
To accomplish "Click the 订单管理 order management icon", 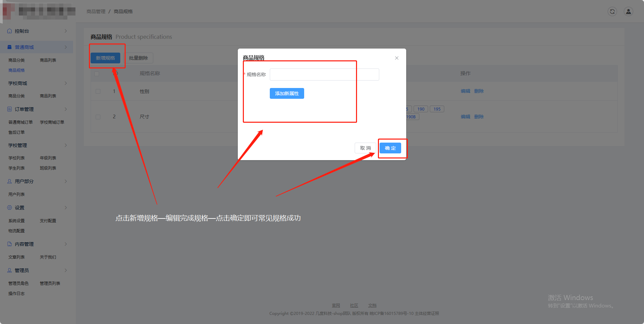I will click(x=9, y=109).
